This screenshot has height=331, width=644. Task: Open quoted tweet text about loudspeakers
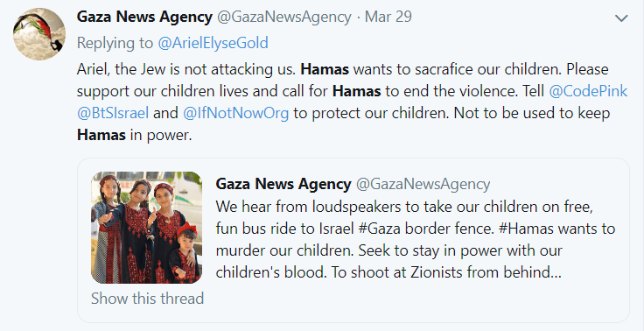click(416, 240)
